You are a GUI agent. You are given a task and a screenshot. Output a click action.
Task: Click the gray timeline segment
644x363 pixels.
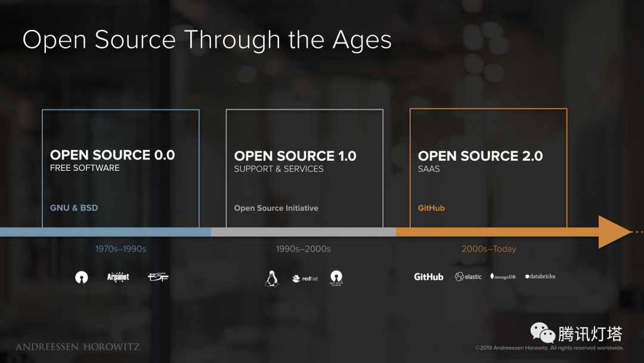click(x=304, y=232)
